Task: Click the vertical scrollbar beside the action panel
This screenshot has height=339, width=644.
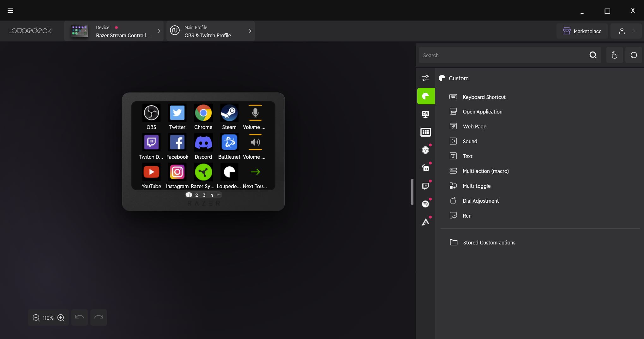Action: coord(412,192)
